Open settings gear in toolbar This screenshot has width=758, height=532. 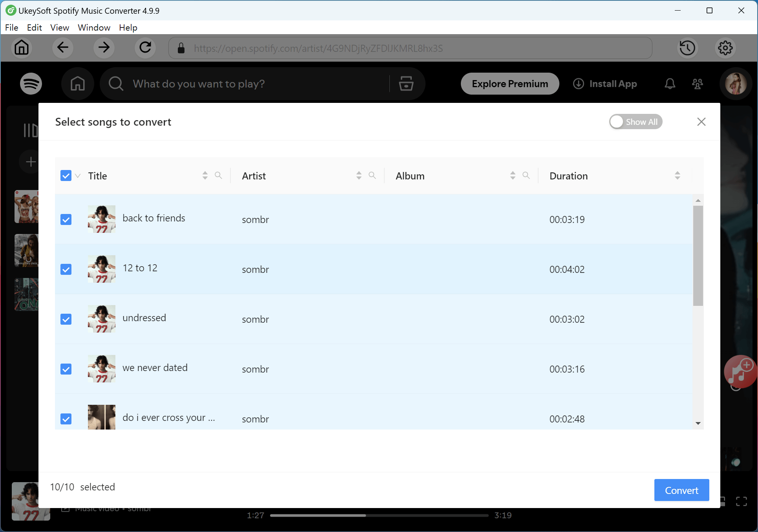click(725, 48)
